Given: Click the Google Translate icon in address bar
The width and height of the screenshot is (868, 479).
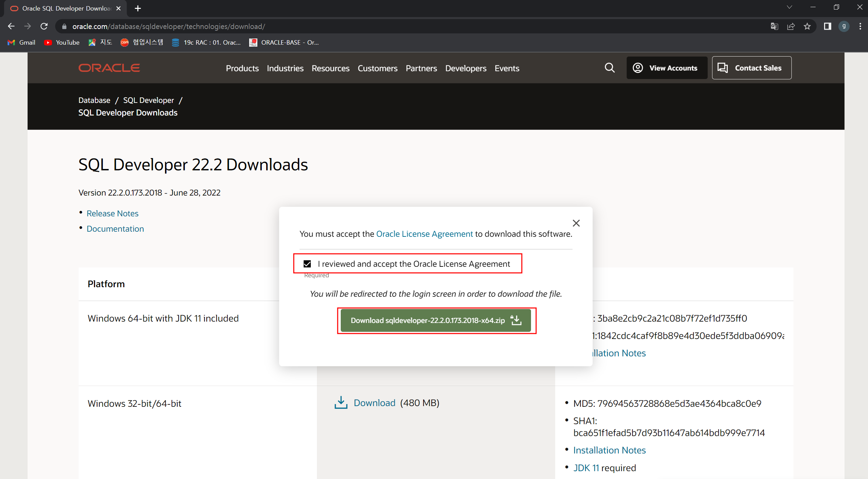Looking at the screenshot, I should tap(774, 26).
